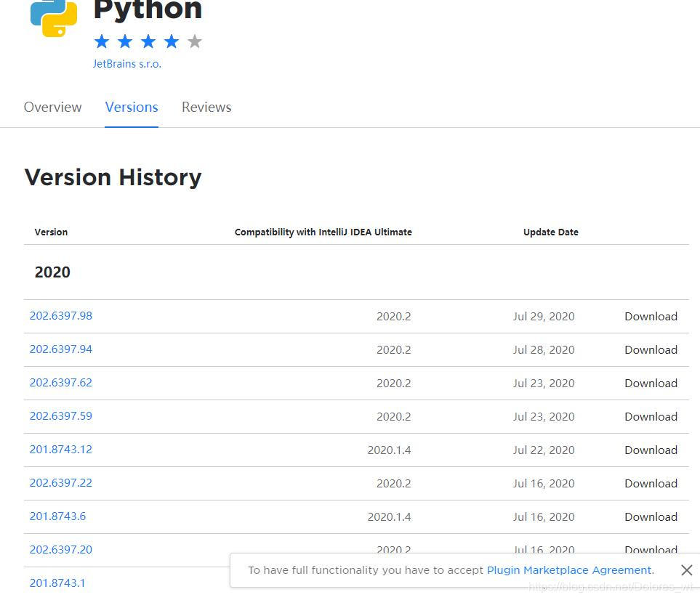Open the Overview tab
This screenshot has height=600, width=700.
53,107
